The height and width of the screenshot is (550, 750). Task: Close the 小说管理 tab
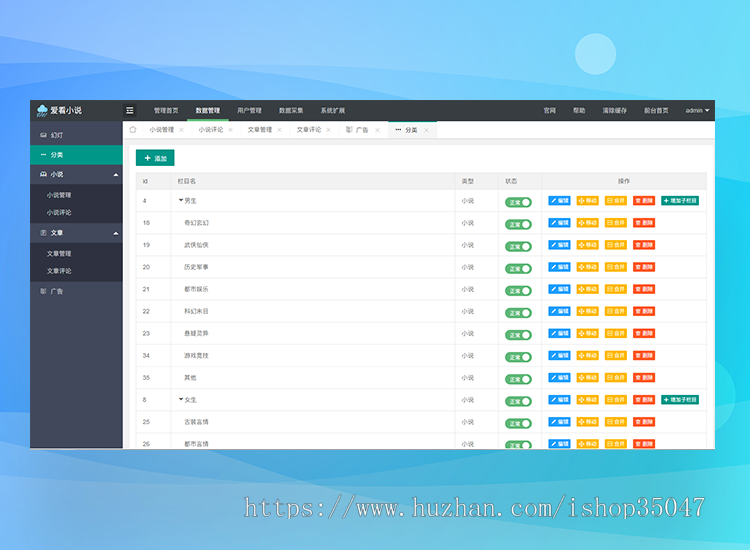(181, 130)
